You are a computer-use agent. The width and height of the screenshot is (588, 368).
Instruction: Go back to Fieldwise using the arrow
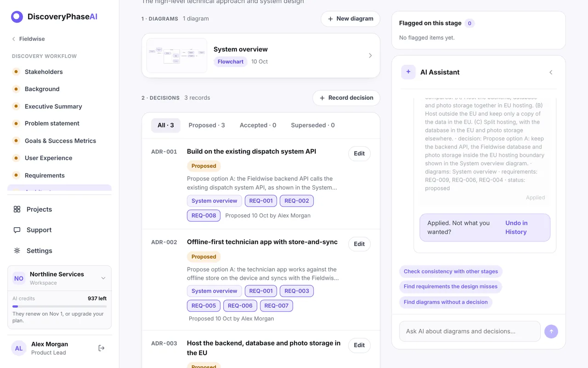[x=14, y=39]
